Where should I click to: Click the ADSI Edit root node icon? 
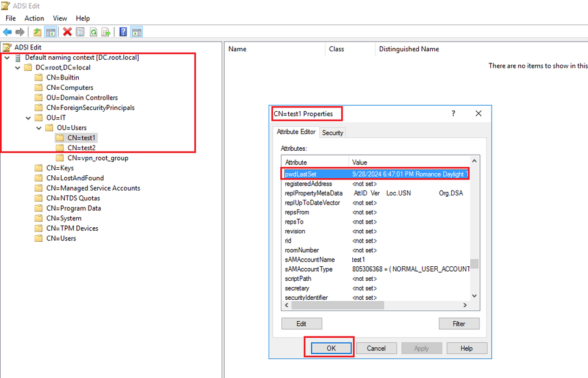click(7, 47)
